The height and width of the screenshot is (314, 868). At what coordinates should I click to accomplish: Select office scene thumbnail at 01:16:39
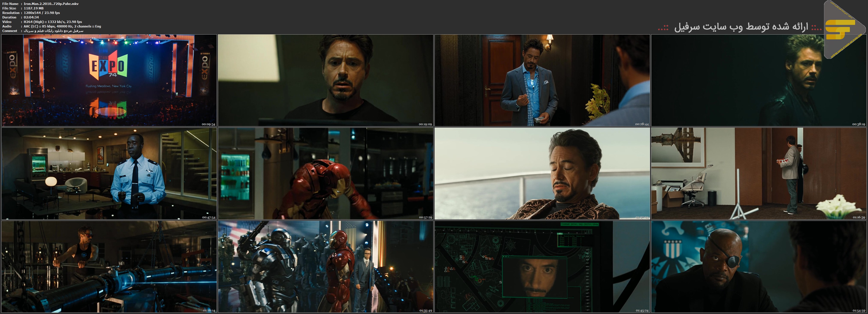click(x=758, y=173)
